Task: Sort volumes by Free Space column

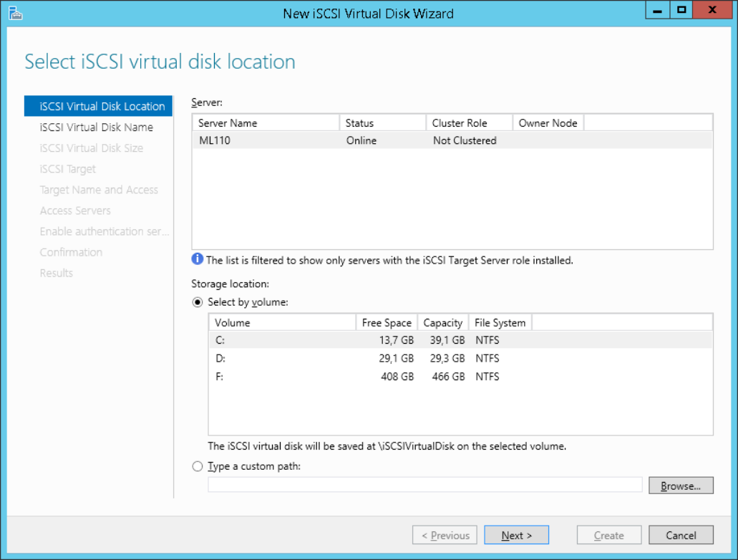Action: [387, 323]
